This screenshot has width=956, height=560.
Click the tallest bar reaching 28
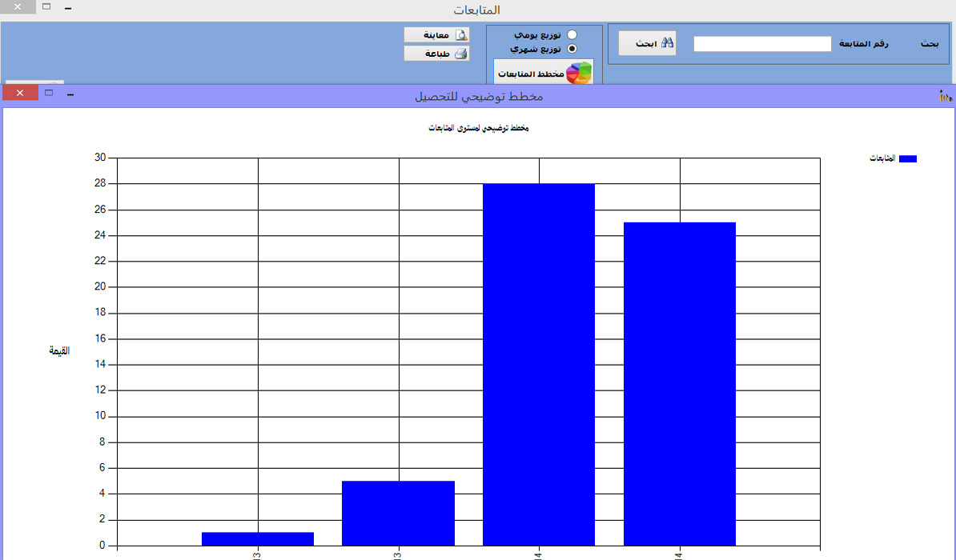click(539, 364)
